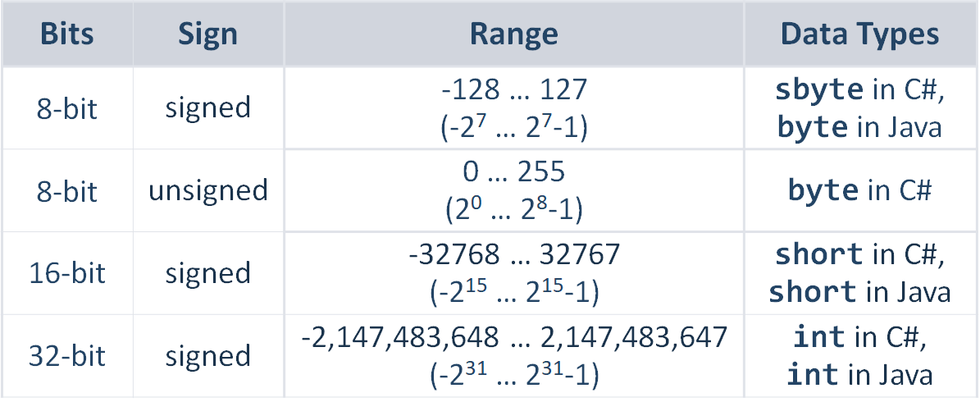The image size is (980, 402).
Task: Click the Sign column header
Action: 208,34
